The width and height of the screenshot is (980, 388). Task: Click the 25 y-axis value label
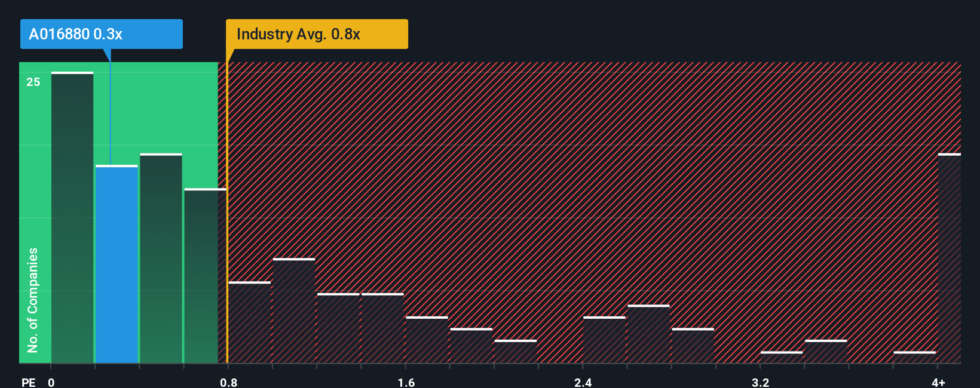(33, 82)
